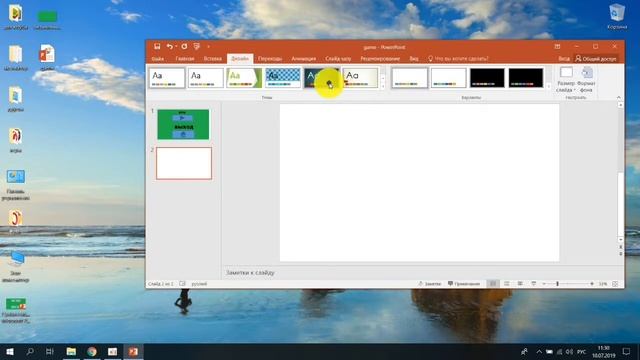Expand the variants gallery more arrow
The image size is (640, 360).
(548, 86)
